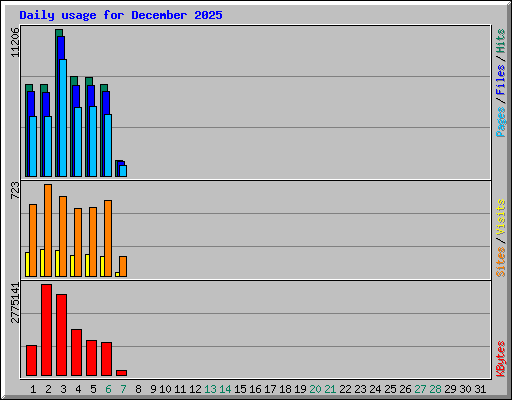Click the day 3 red KBytes bar
Viewport: 512px width, 400px height.
(x=62, y=335)
